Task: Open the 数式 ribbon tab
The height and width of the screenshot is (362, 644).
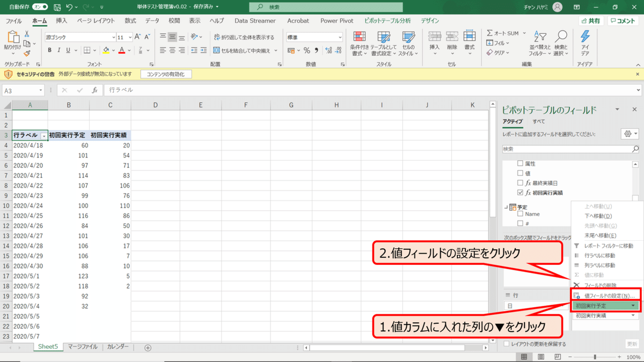Action: tap(130, 21)
